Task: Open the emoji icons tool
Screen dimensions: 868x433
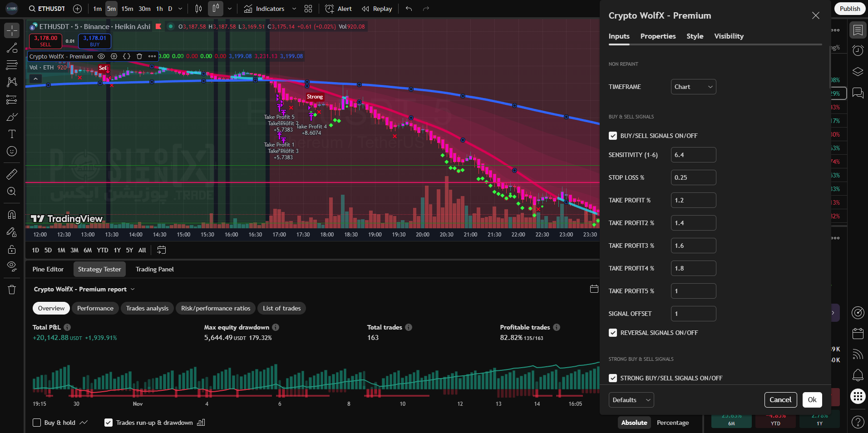Action: click(12, 151)
